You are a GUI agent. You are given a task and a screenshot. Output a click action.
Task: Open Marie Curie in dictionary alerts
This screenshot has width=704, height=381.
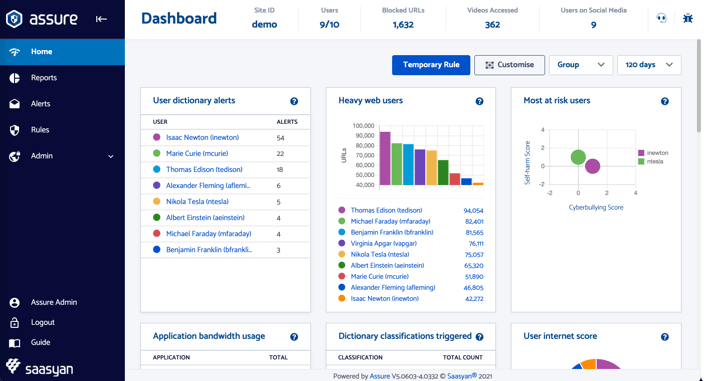pos(197,153)
